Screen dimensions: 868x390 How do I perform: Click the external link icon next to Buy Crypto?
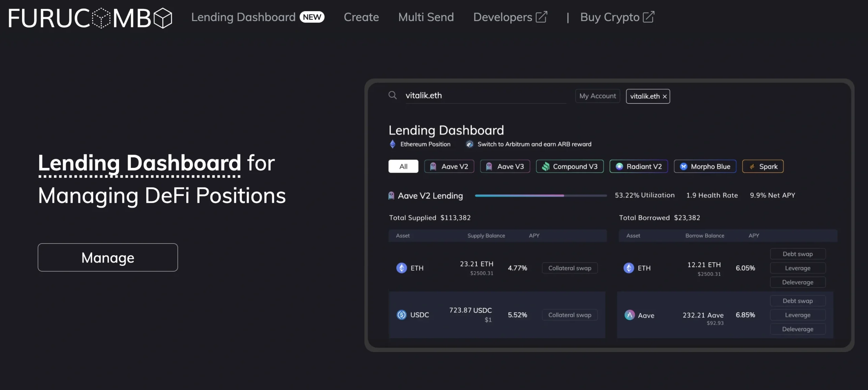pyautogui.click(x=648, y=17)
